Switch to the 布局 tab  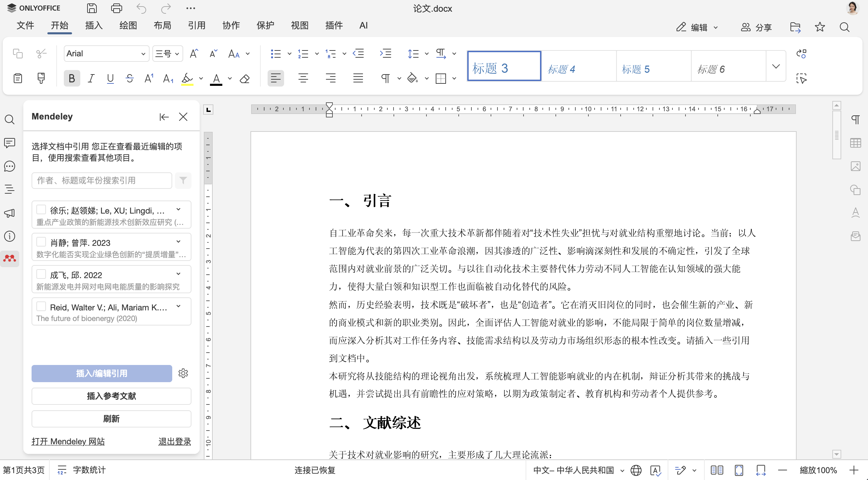(x=163, y=25)
